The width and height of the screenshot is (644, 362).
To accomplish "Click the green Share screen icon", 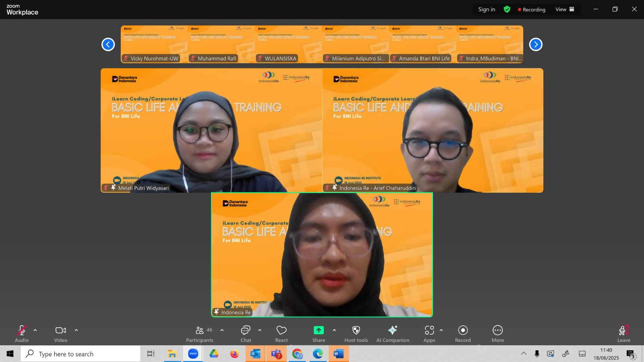I will pos(318,330).
